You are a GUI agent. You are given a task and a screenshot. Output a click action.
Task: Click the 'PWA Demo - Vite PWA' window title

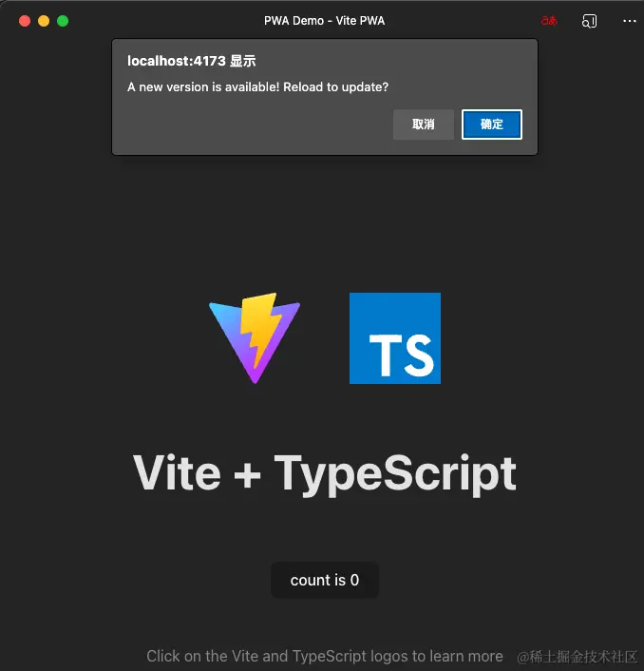point(324,21)
